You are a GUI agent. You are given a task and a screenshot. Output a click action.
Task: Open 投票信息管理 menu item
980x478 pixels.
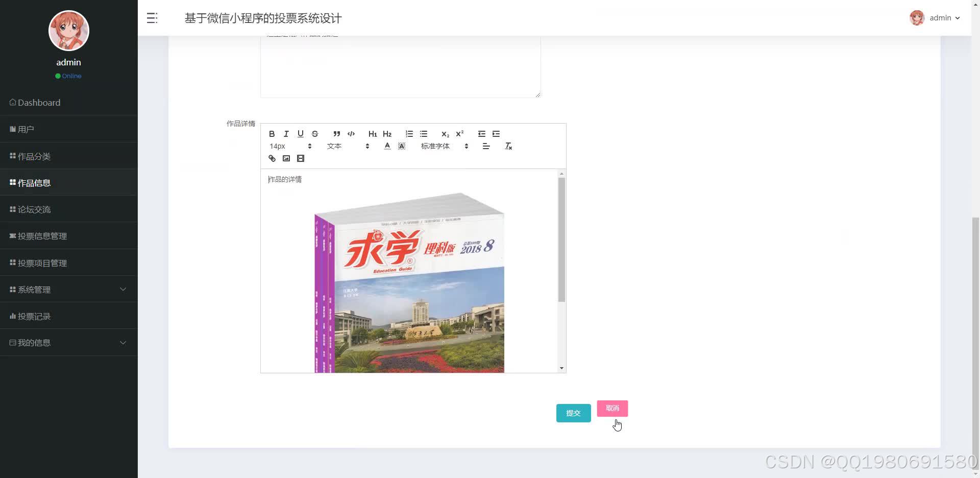69,236
